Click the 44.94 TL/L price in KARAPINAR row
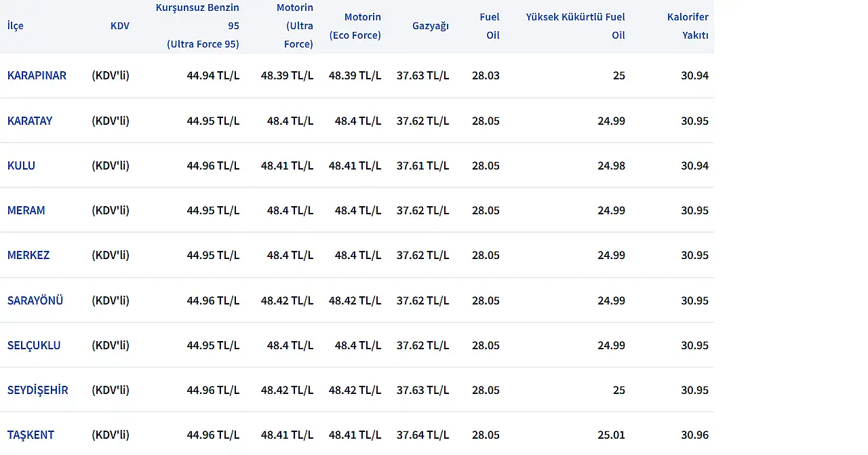 (x=213, y=75)
